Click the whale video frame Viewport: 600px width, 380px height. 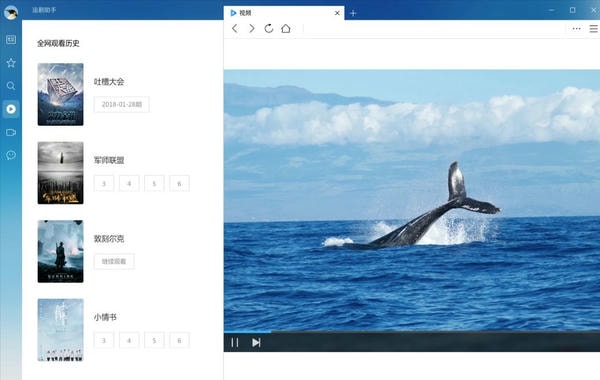(x=412, y=200)
